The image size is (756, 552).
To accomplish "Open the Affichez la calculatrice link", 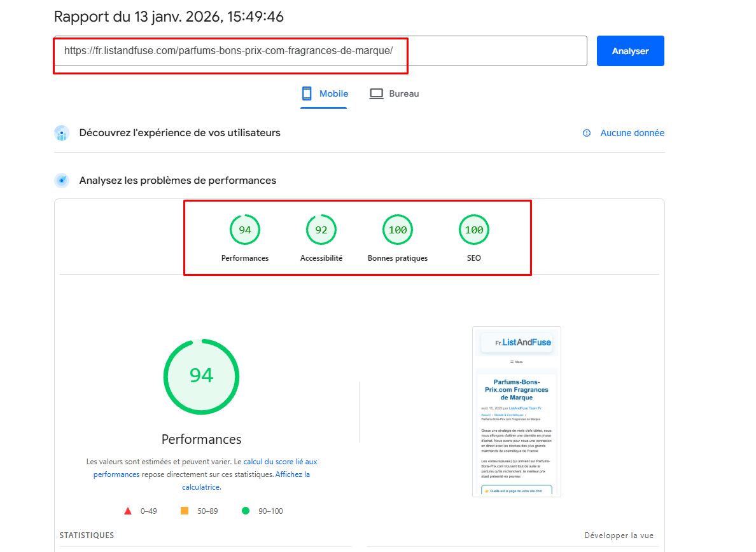I will click(246, 481).
